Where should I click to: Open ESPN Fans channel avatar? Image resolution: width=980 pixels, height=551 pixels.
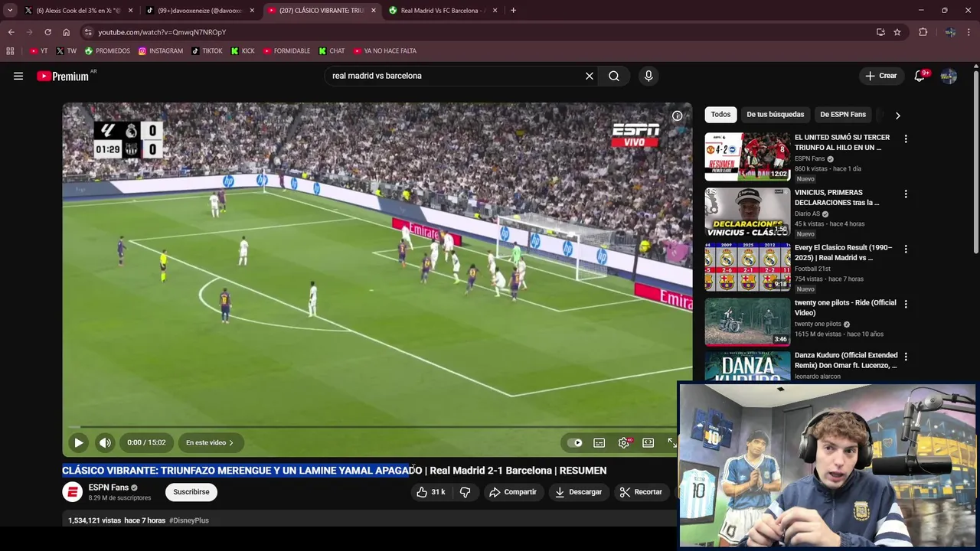[x=72, y=492]
